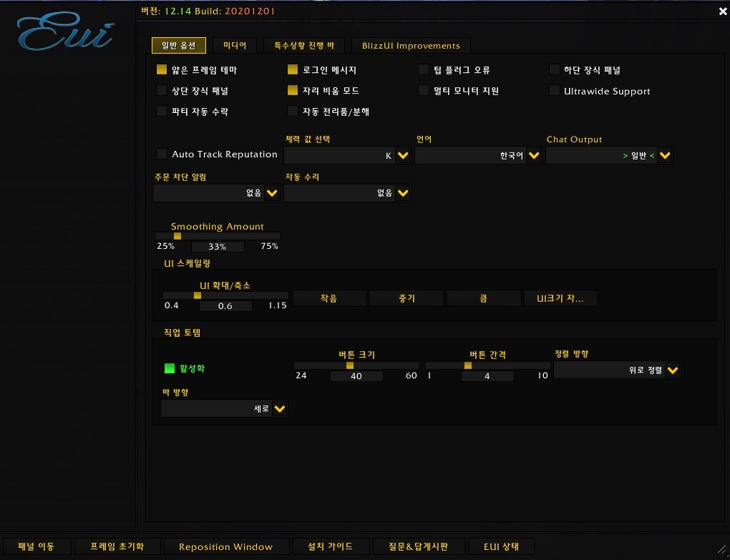Viewport: 730px width, 560px height.
Task: Open the Chat Output dropdown
Action: click(665, 155)
